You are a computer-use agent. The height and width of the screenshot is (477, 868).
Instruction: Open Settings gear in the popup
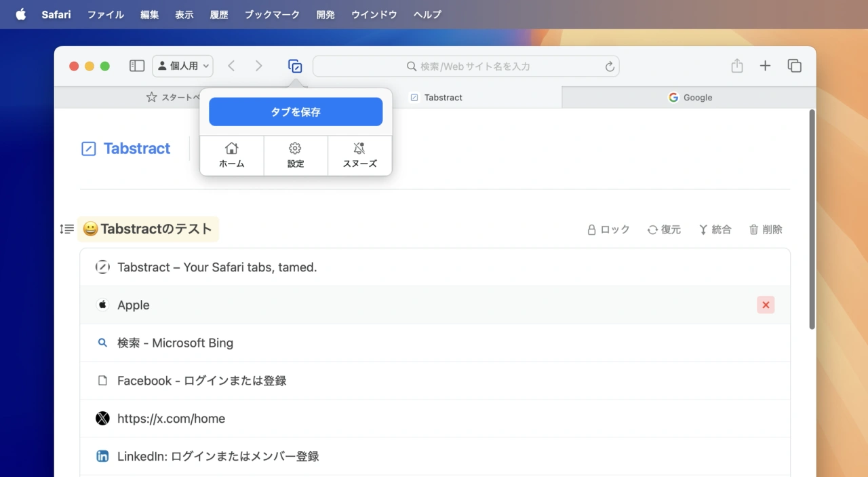click(295, 155)
